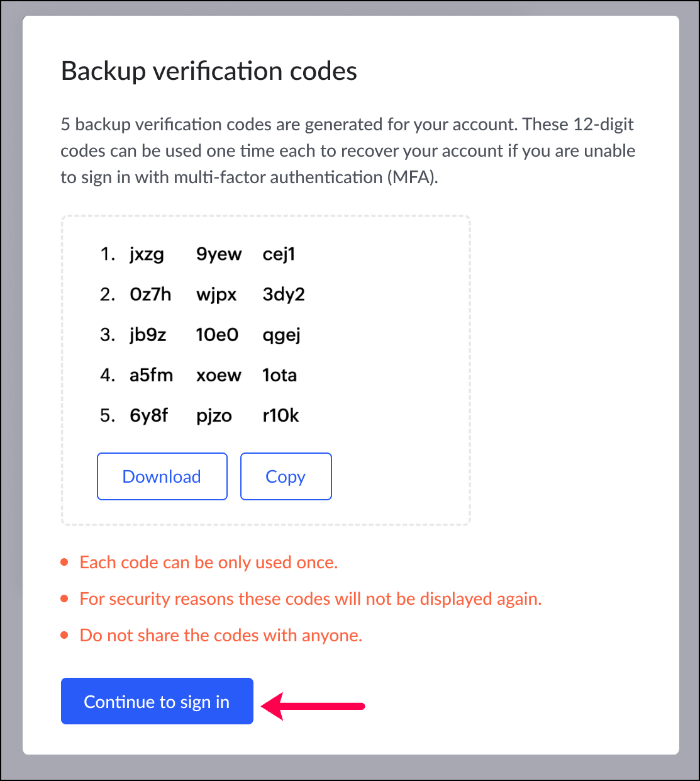The height and width of the screenshot is (781, 700).
Task: Click code segment 3dy2
Action: point(284,295)
